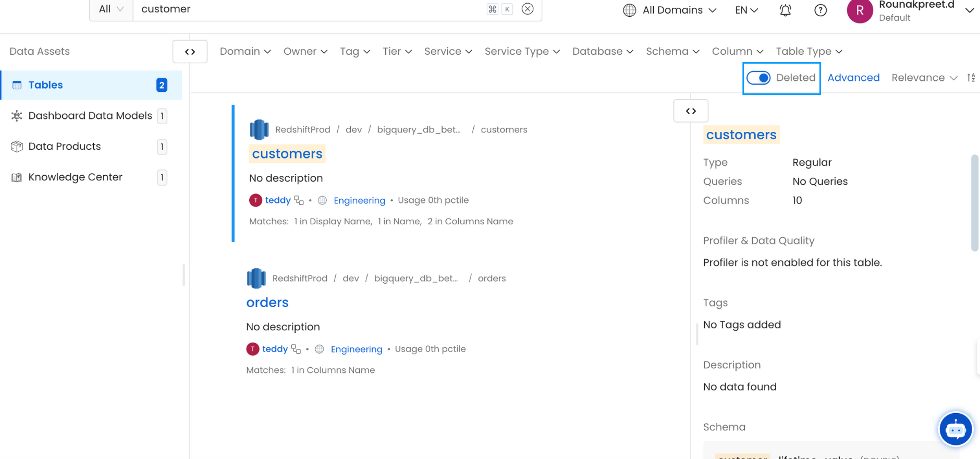The height and width of the screenshot is (459, 980).
Task: Open the help question mark icon
Action: [x=820, y=10]
